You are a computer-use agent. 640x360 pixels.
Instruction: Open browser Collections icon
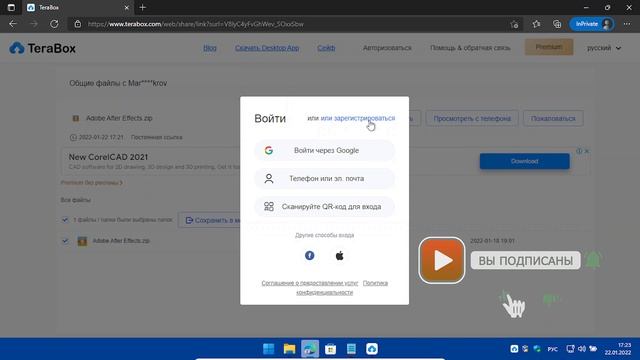pos(557,24)
